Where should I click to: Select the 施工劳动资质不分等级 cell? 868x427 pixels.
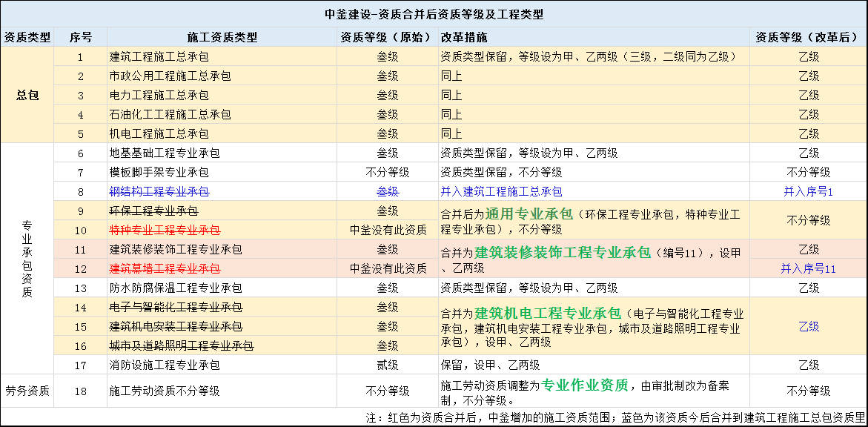[x=165, y=391]
